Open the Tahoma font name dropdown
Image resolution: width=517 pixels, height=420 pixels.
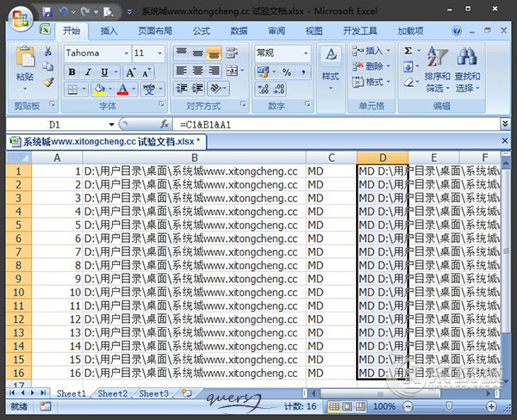tap(127, 53)
